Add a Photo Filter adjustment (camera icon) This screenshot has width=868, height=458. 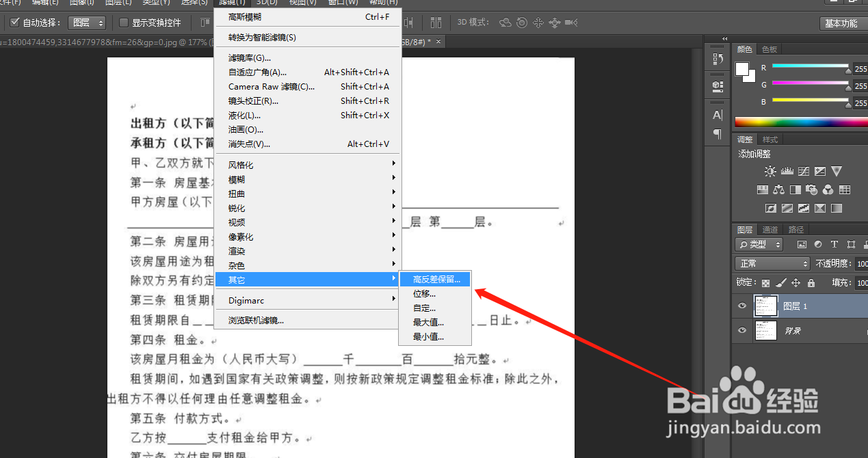[812, 190]
